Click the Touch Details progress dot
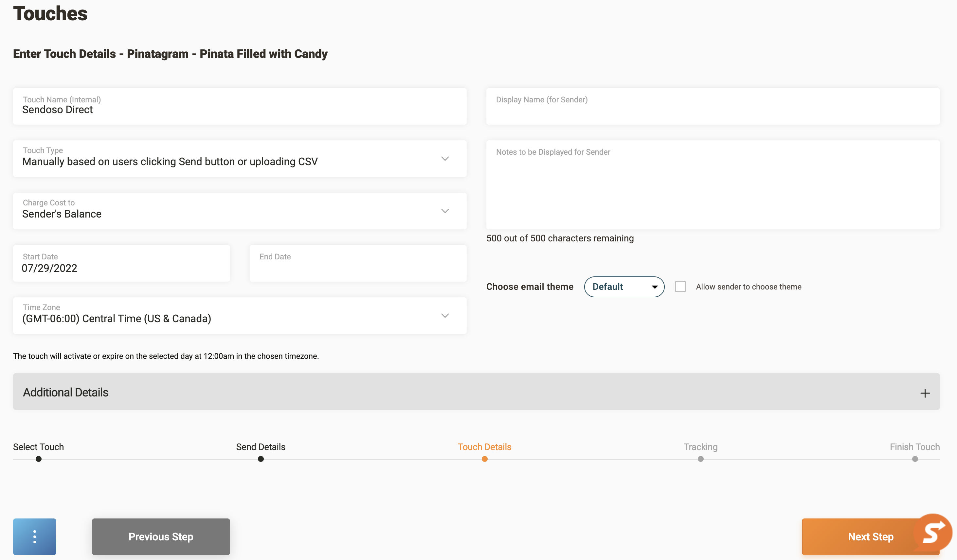957x560 pixels. click(484, 459)
